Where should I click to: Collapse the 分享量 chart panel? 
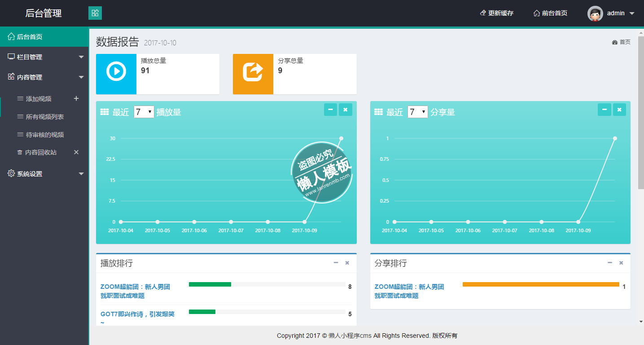[604, 110]
